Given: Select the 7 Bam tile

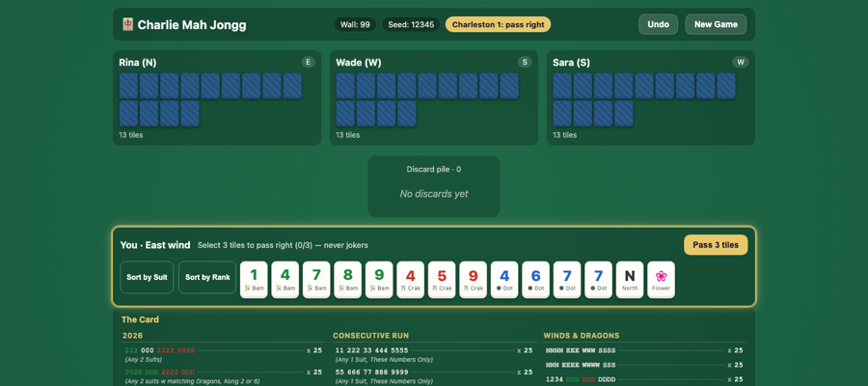Looking at the screenshot, I should pos(316,280).
